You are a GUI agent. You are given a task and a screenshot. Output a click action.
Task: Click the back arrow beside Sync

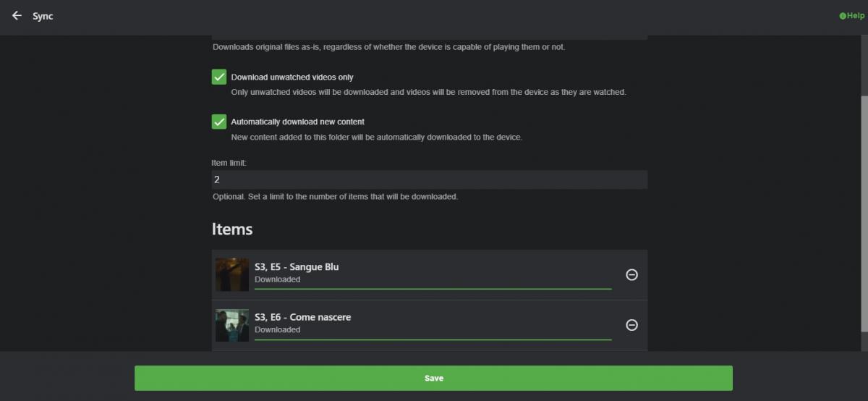17,16
